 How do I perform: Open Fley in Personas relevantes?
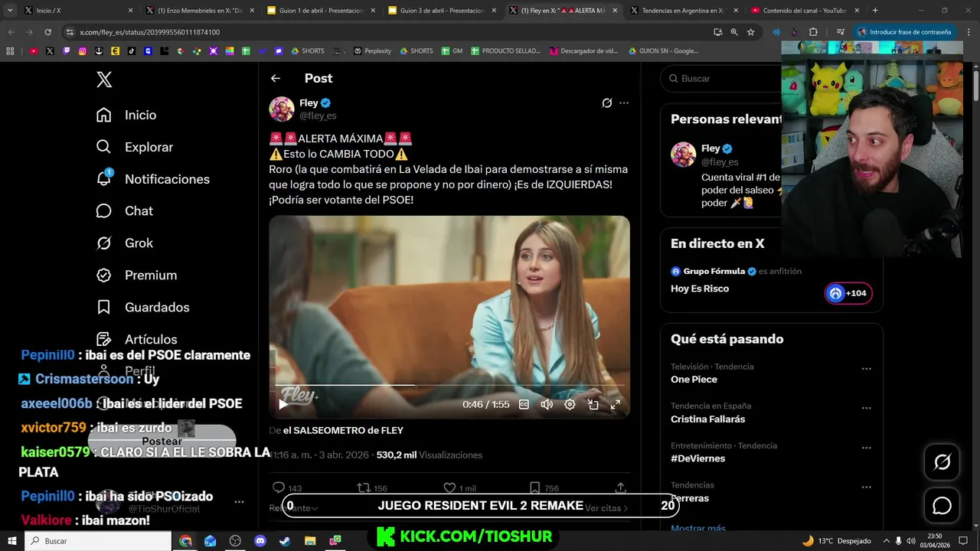(710, 148)
